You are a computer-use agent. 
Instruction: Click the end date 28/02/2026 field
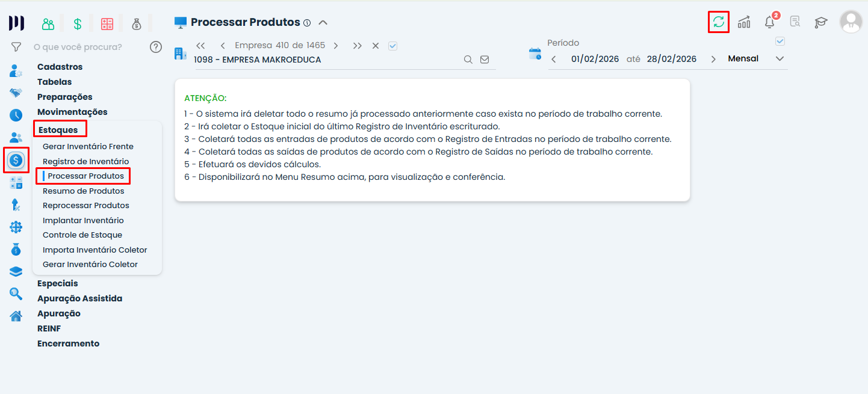pyautogui.click(x=672, y=59)
